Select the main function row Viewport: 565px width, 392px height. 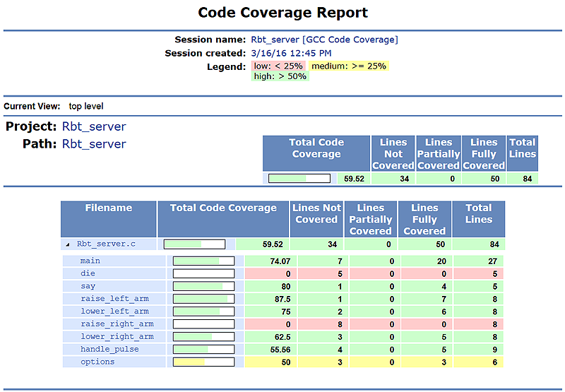90,261
